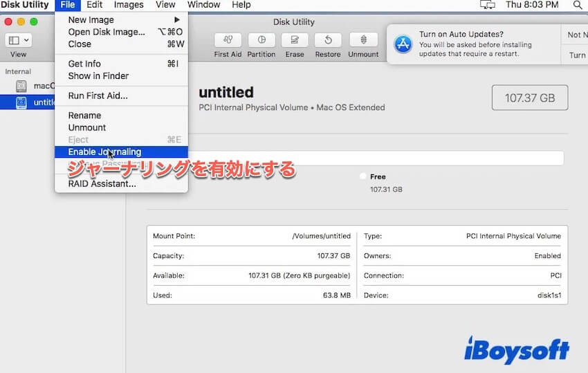Choose Unmount from the File menu

click(121, 127)
